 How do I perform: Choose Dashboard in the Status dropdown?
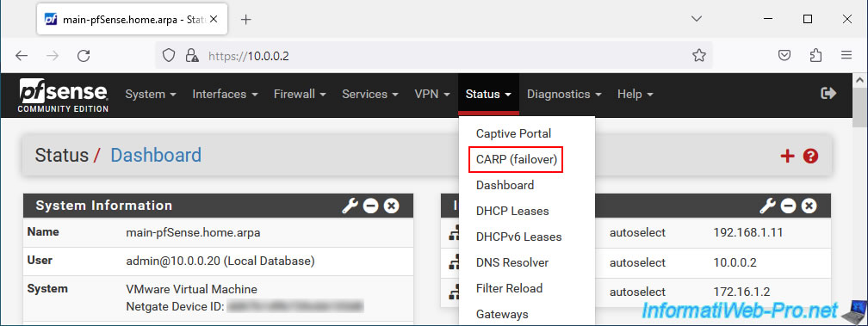click(505, 185)
